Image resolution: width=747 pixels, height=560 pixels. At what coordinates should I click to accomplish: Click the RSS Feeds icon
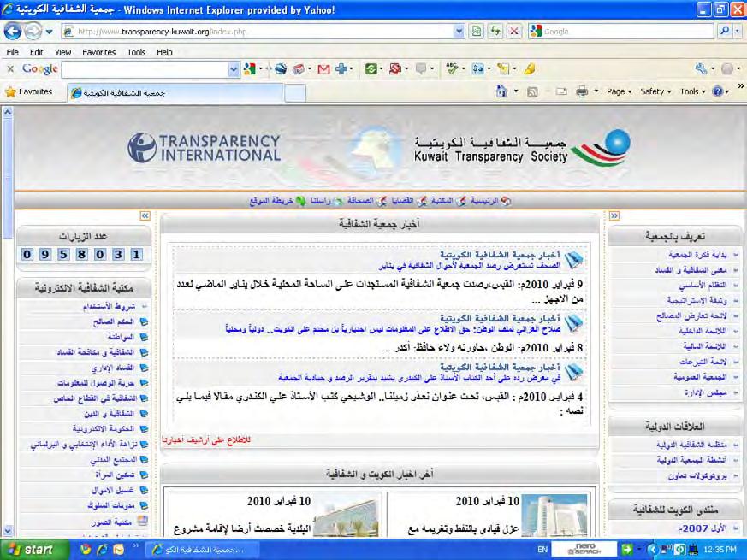532,91
